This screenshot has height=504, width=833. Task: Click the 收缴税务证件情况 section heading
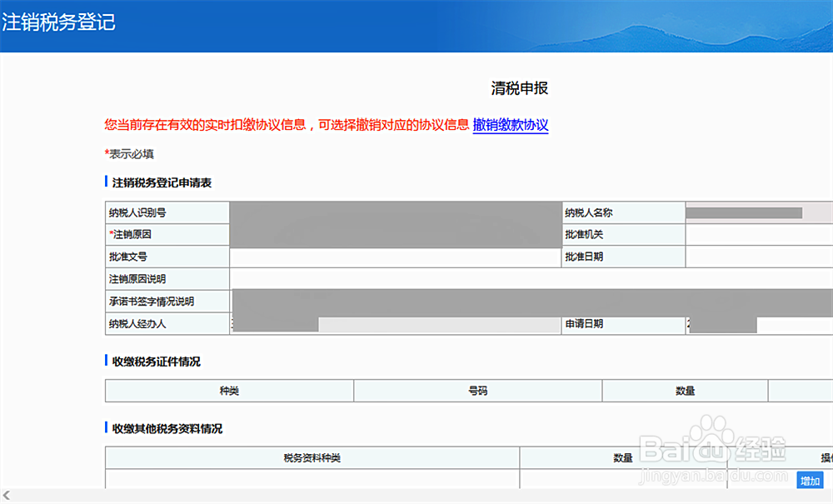coord(157,362)
